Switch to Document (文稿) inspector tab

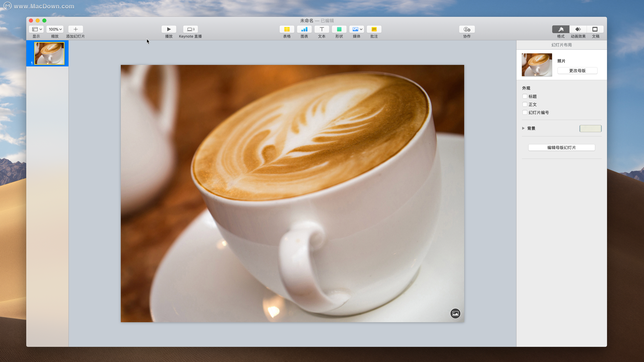click(x=595, y=29)
